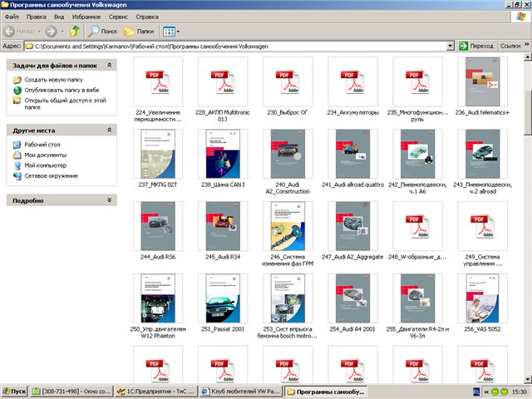Open Мой компьютер location
Screen dimensions: 532x399
click(46, 166)
